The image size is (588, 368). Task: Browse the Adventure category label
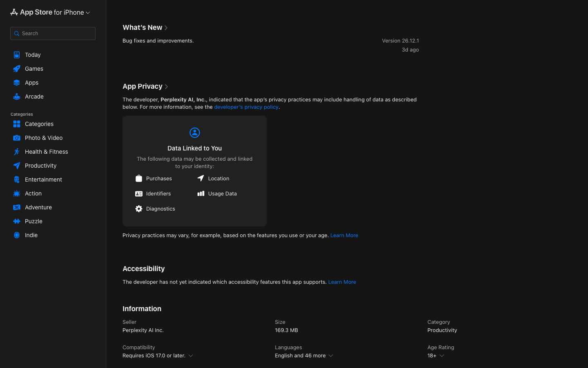tap(38, 207)
